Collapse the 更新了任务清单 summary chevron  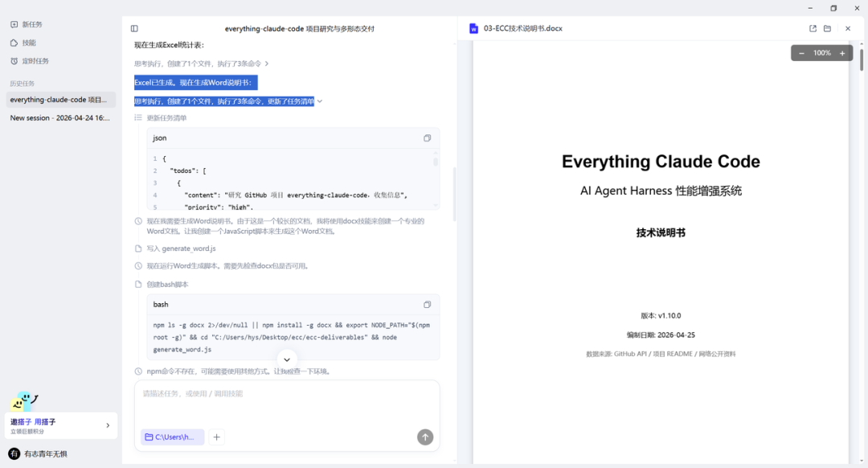pos(320,101)
